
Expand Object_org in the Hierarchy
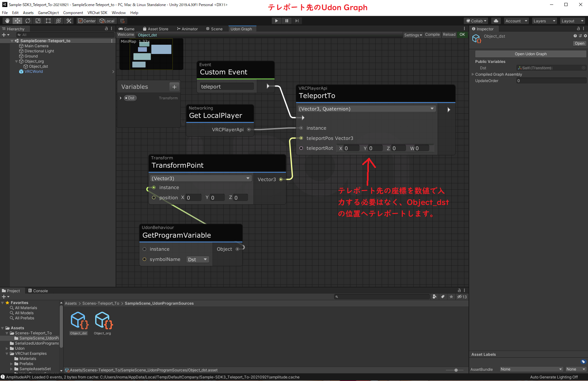point(16,61)
